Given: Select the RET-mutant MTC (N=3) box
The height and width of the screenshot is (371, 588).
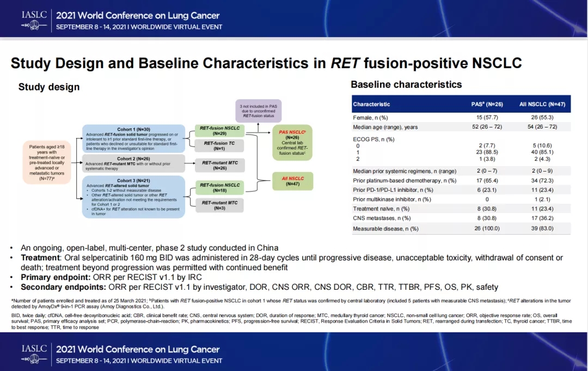Looking at the screenshot, I should tap(219, 205).
